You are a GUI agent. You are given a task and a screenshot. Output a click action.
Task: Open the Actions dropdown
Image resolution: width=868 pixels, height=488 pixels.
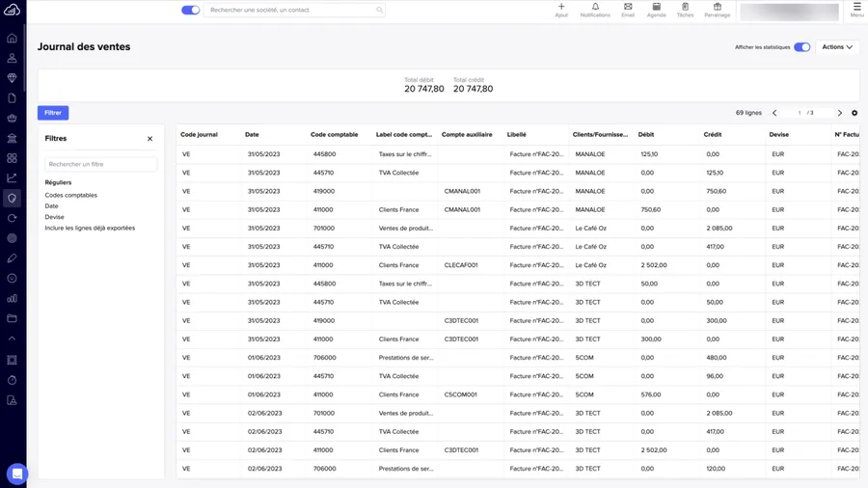(x=837, y=47)
